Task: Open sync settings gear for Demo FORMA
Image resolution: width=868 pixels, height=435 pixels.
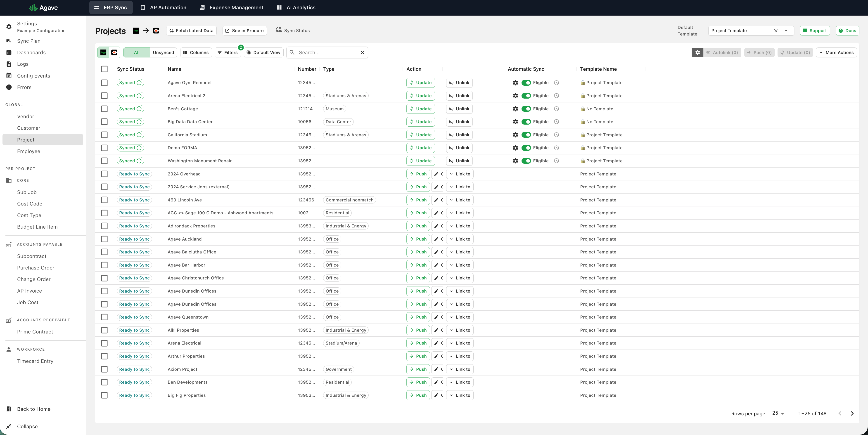Action: 516,148
